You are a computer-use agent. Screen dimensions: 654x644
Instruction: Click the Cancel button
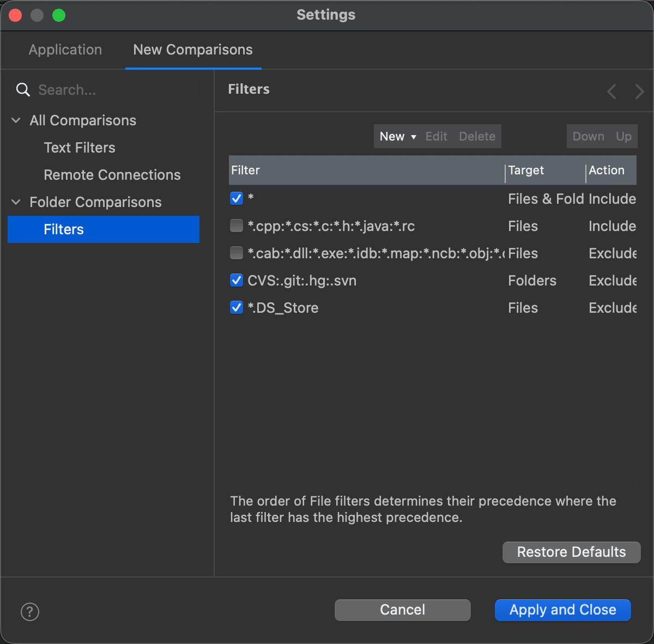402,610
